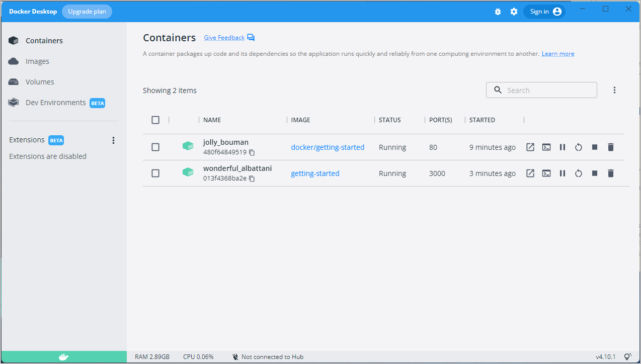This screenshot has width=641, height=364.
Task: Sort containers by the NAME column header
Action: [x=212, y=120]
